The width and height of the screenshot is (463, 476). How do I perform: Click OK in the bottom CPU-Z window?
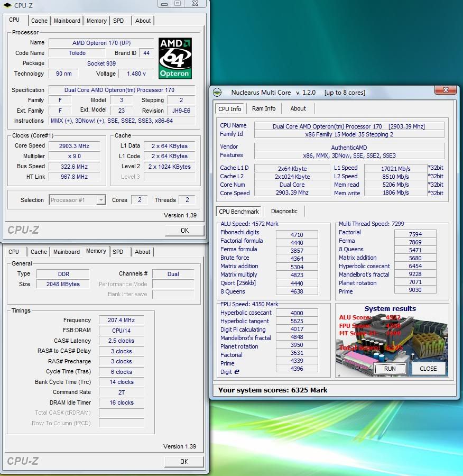[184, 461]
